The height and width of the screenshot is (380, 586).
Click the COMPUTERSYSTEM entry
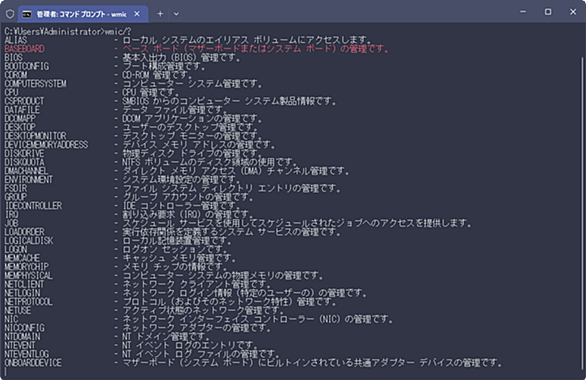click(x=35, y=84)
